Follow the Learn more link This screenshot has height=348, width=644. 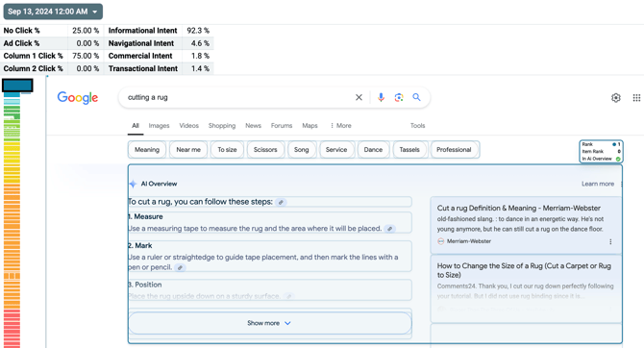coord(598,184)
